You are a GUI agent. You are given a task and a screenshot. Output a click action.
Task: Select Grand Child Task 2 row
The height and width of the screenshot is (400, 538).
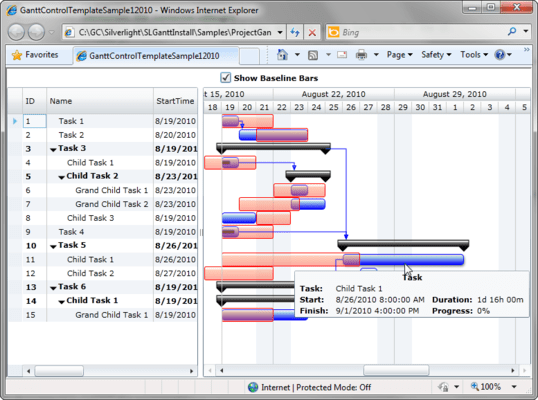[x=112, y=204]
